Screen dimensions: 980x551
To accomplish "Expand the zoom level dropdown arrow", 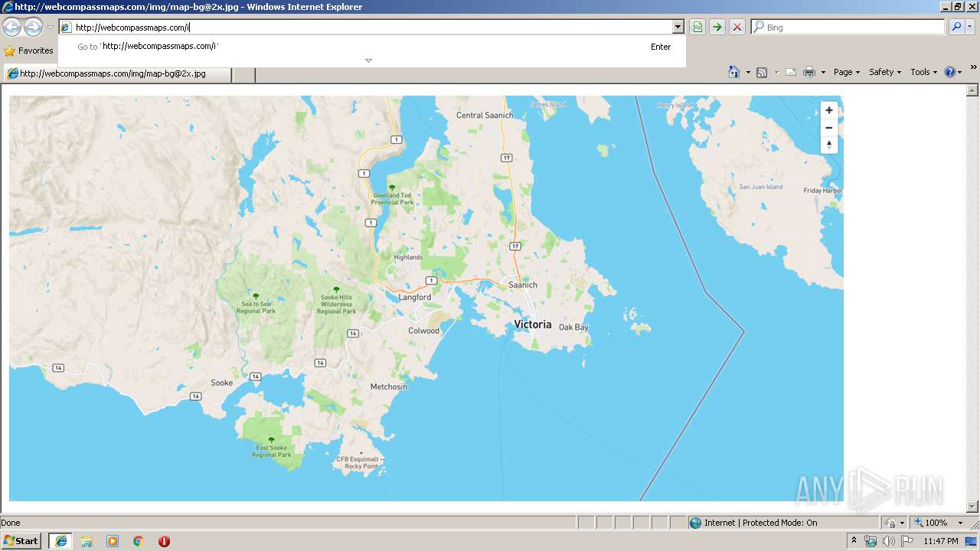I will coord(960,523).
